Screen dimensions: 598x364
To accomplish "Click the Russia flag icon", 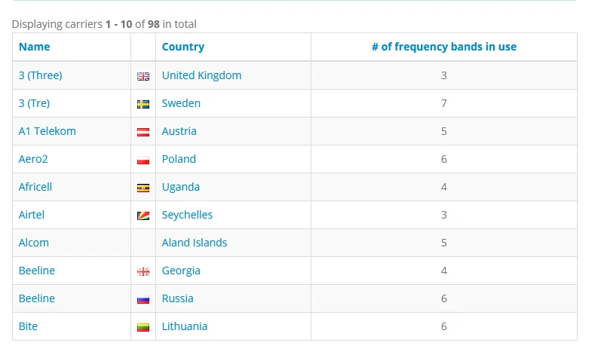I will point(143,300).
